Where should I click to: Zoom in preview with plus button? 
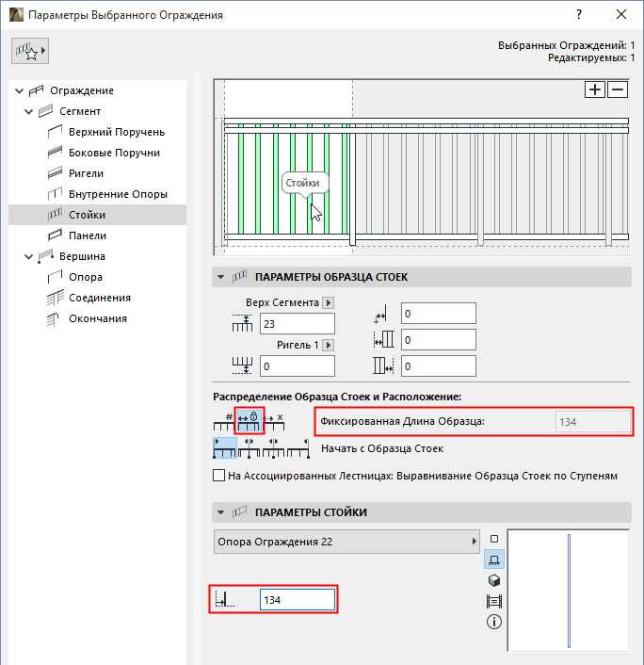pyautogui.click(x=594, y=89)
